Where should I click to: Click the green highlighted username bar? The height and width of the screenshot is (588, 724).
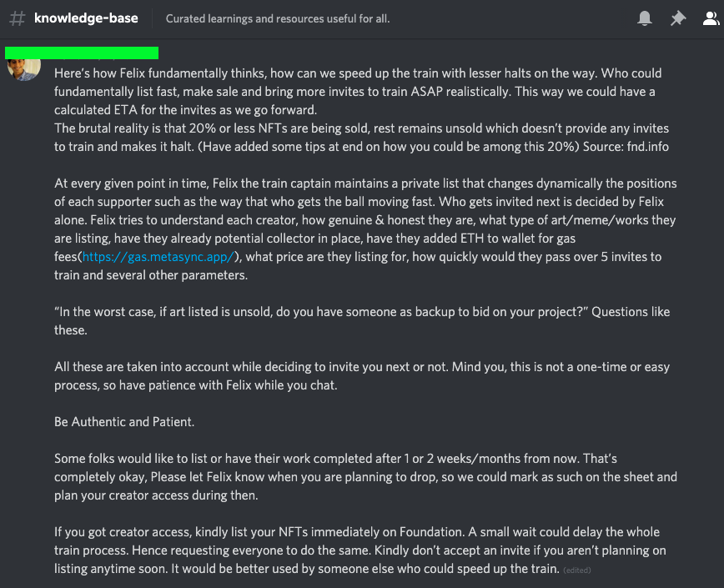82,53
